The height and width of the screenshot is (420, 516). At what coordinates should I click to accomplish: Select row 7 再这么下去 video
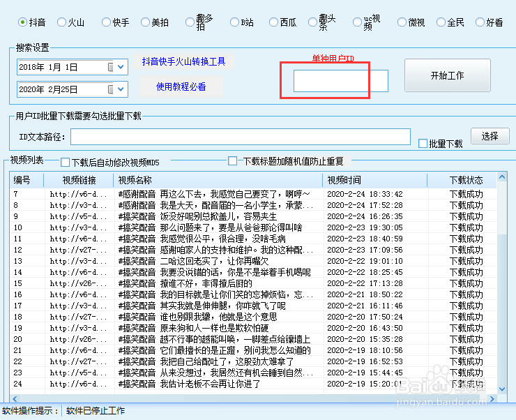[x=253, y=194]
